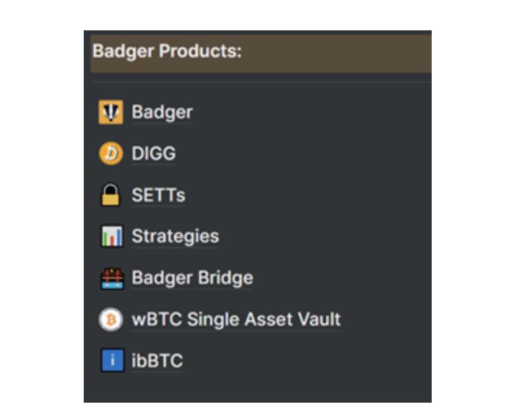
Task: Select the ibBTC link
Action: (157, 361)
